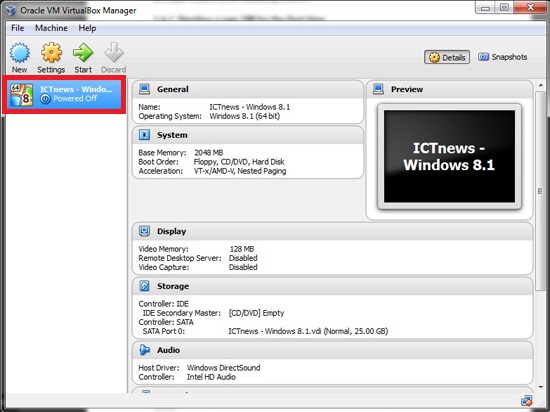
Task: Click the Intel HD Audio controller value
Action: coord(211,377)
